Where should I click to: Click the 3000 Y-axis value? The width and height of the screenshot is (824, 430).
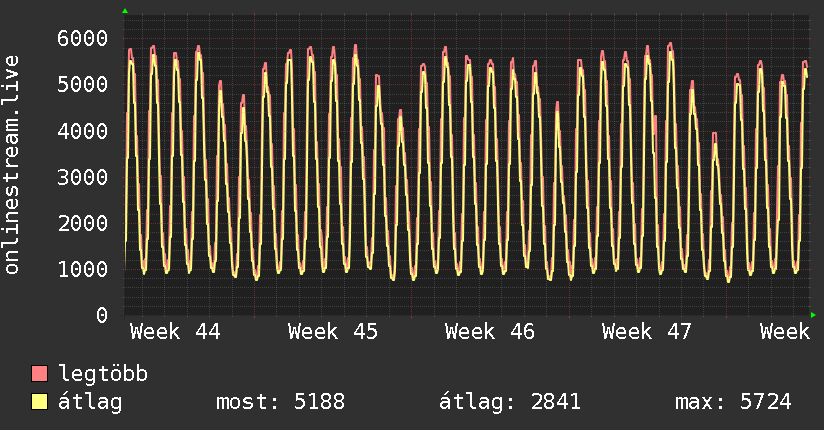[x=81, y=177]
